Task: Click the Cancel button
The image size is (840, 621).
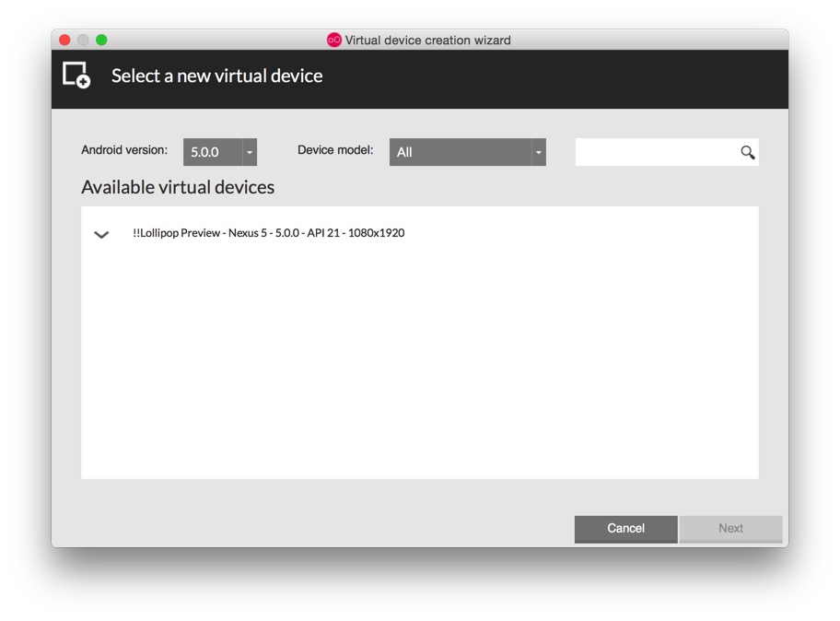Action: 625,529
